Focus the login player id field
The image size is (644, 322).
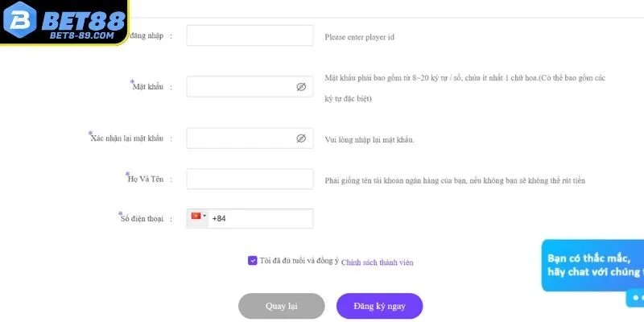tap(250, 35)
